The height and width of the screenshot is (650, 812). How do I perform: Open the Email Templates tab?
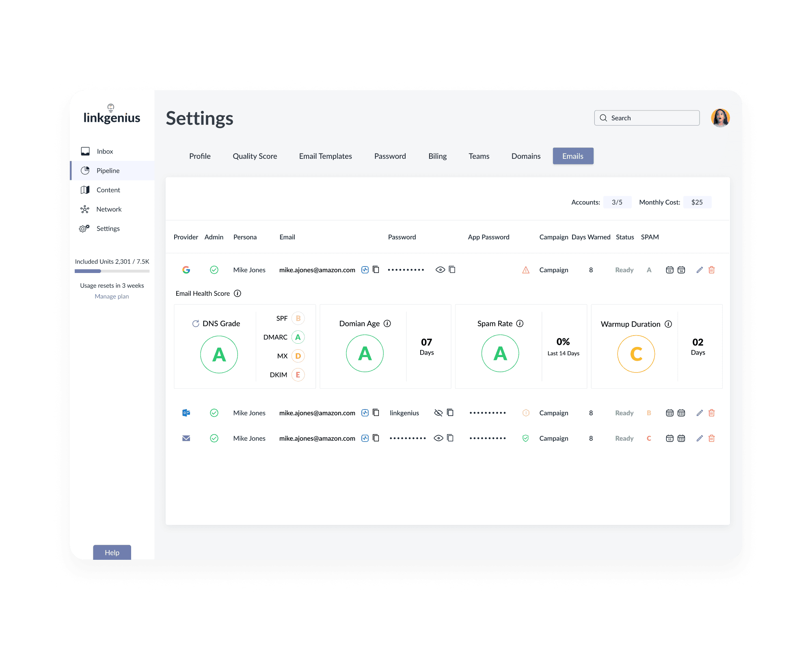tap(326, 156)
